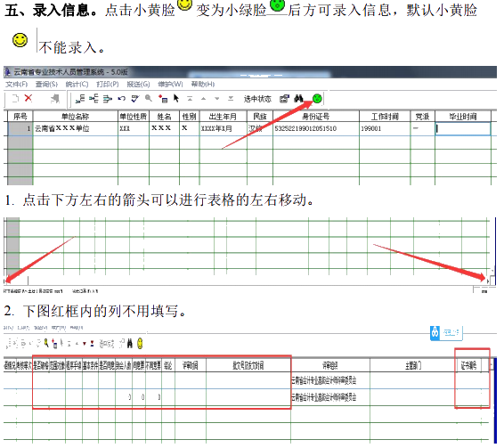
Task: Click the 主管部门 column header
Action: click(x=413, y=365)
